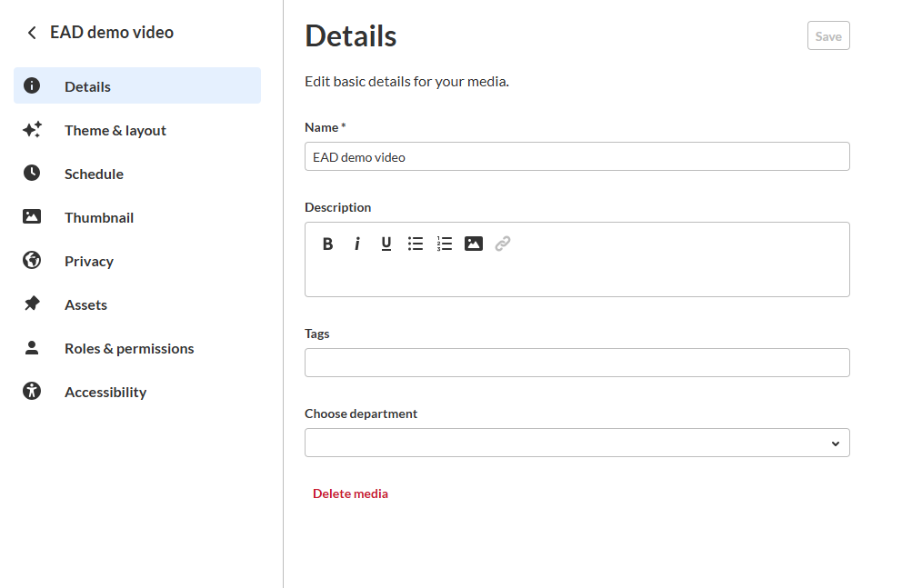902x588 pixels.
Task: Click the Roles & permissions person icon
Action: pos(32,348)
